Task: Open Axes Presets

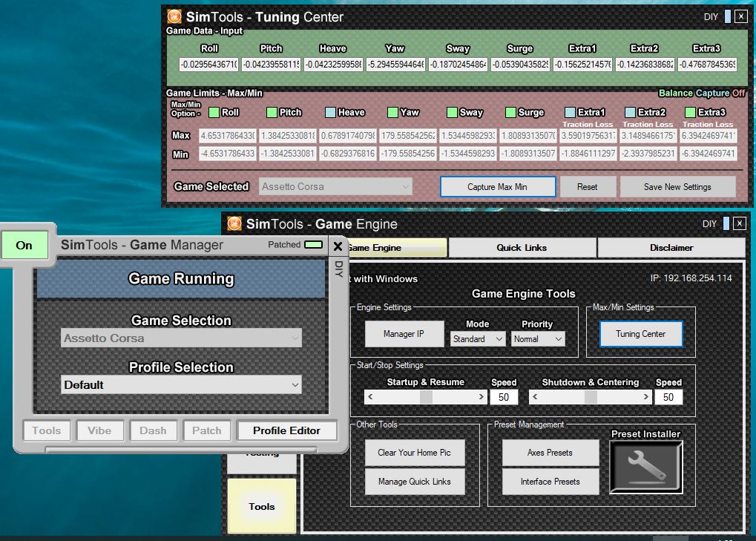Action: click(x=550, y=452)
